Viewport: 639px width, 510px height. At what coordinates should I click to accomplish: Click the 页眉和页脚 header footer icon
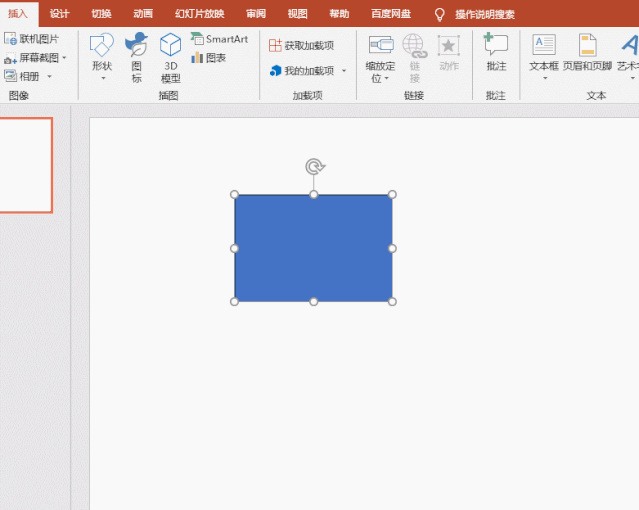tap(587, 45)
